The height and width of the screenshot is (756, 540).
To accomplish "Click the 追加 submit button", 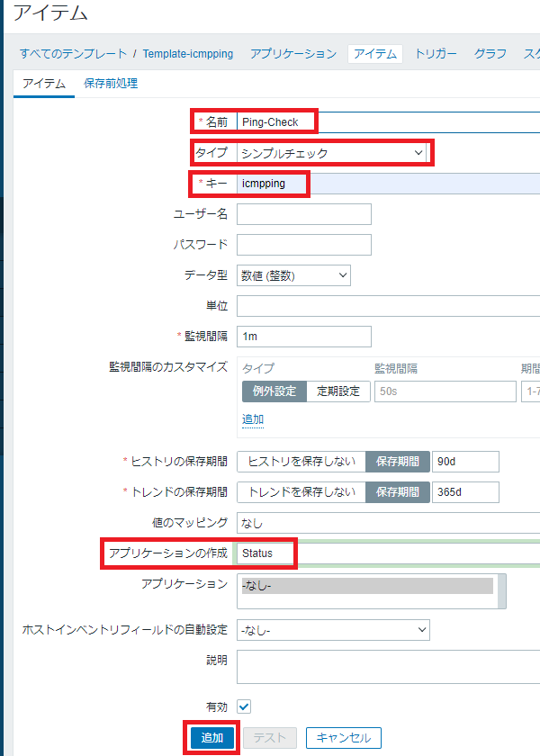I will tap(212, 738).
